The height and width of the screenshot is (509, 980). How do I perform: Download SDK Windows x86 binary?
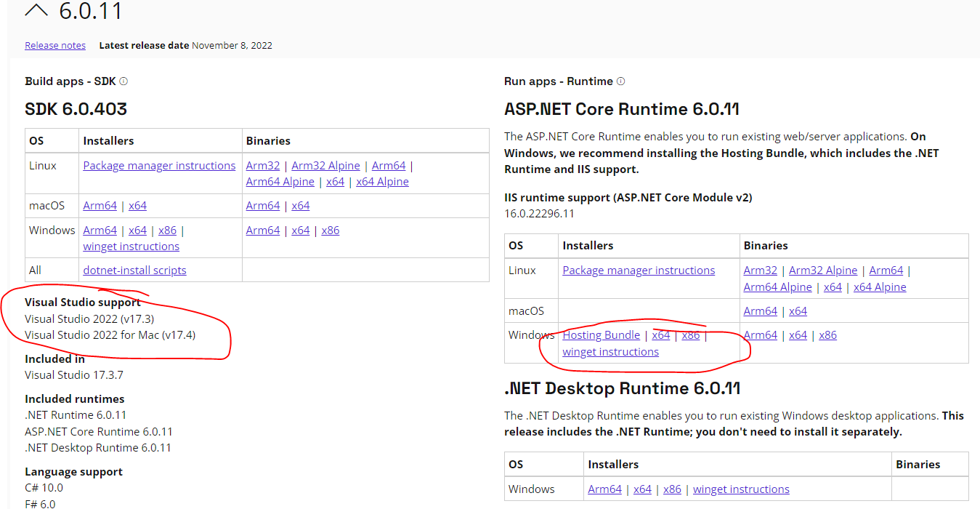tap(330, 231)
